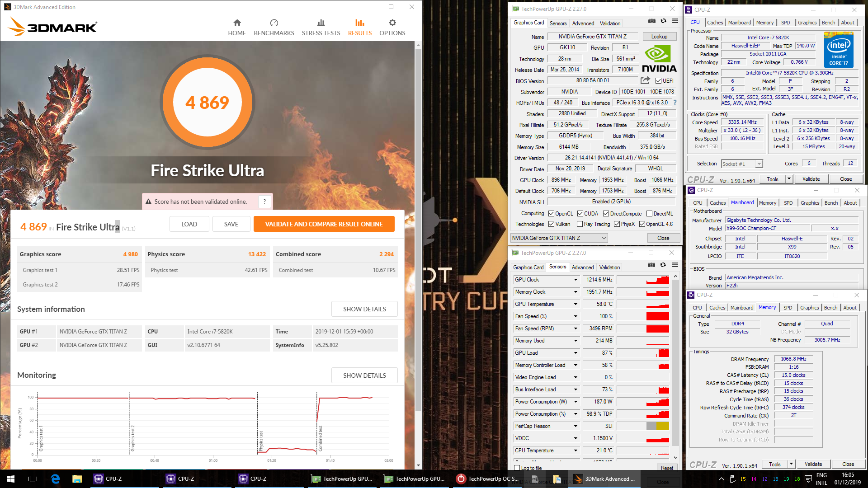Open the CPU-Z CPU window Tools dropdown arrow
Image resolution: width=868 pixels, height=488 pixels.
coord(789,179)
